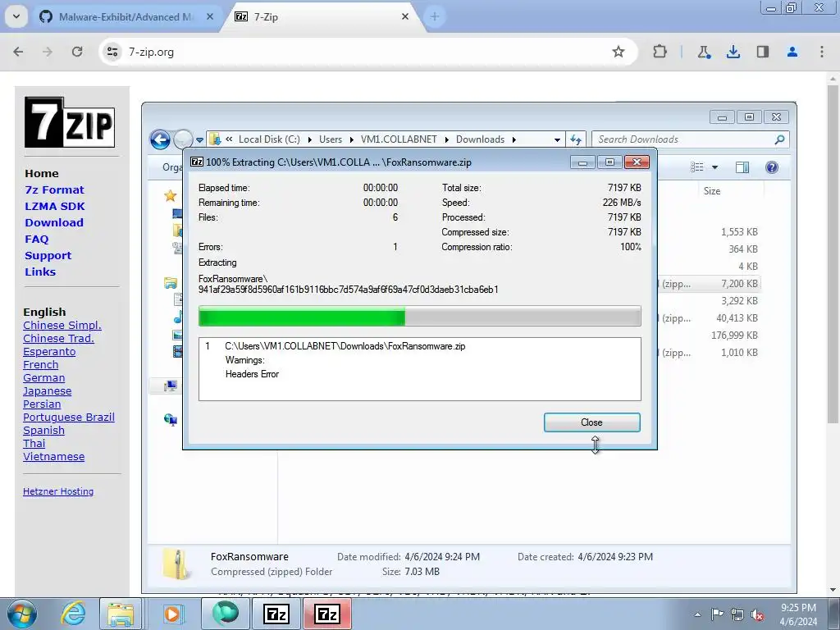The height and width of the screenshot is (630, 840).
Task: Open the Chrome Labs flask icon
Action: [x=703, y=52]
